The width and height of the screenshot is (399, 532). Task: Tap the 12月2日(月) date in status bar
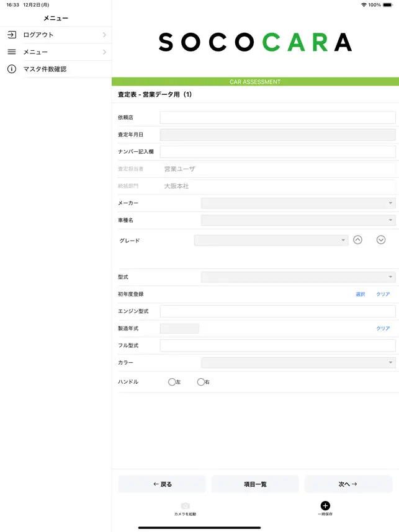pyautogui.click(x=36, y=5)
